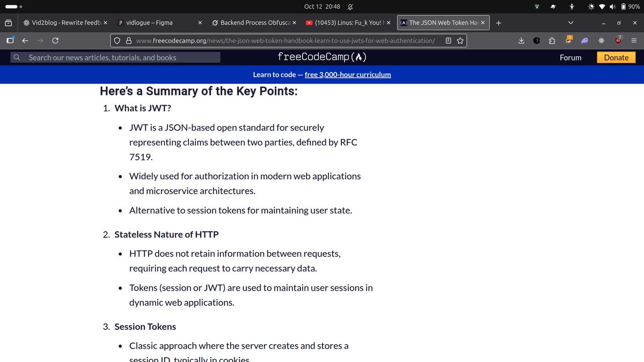
Task: Go back with the back arrow
Action: point(25,40)
